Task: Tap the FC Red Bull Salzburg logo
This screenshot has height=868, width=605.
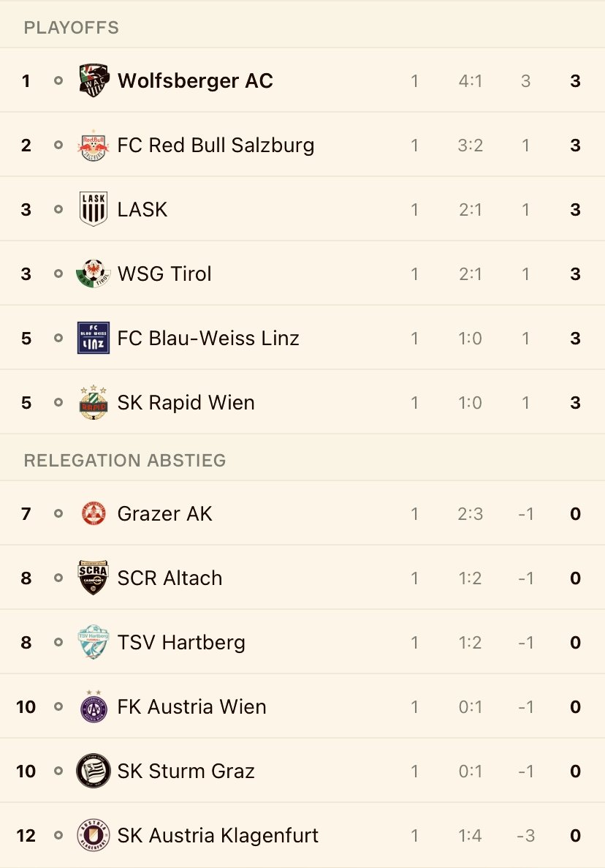Action: pos(94,145)
